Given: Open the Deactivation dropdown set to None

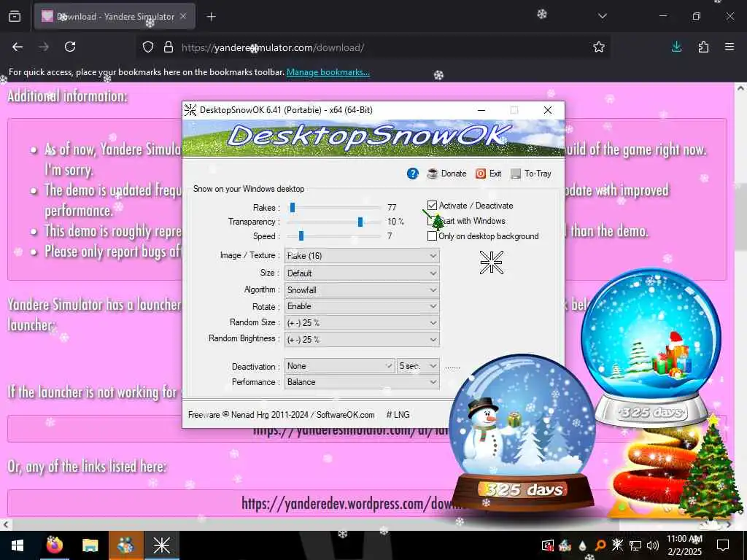Looking at the screenshot, I should tap(340, 366).
